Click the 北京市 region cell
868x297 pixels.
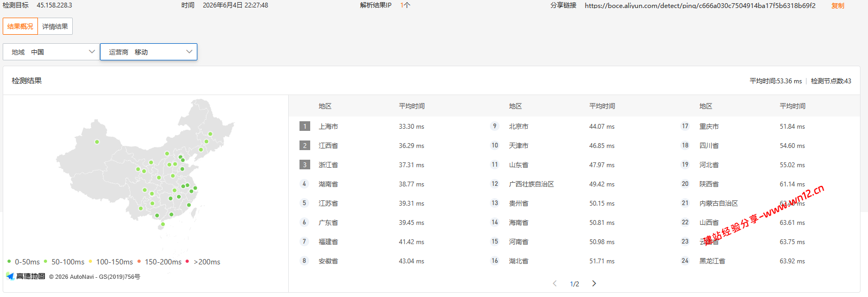click(519, 127)
